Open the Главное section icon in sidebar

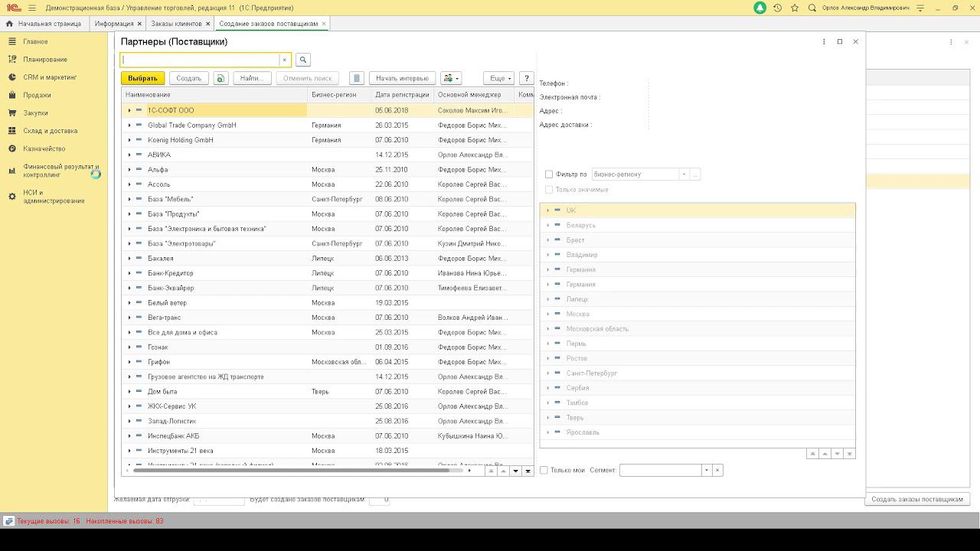pyautogui.click(x=12, y=41)
